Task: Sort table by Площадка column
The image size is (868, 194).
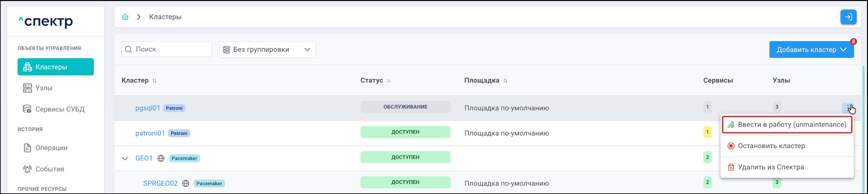Action: pyautogui.click(x=505, y=80)
